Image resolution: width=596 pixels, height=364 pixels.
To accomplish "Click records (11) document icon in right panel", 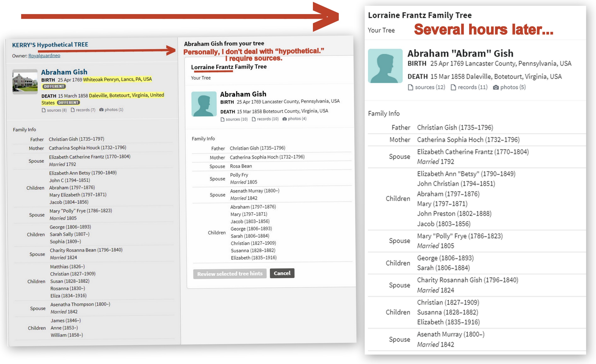I will (453, 87).
